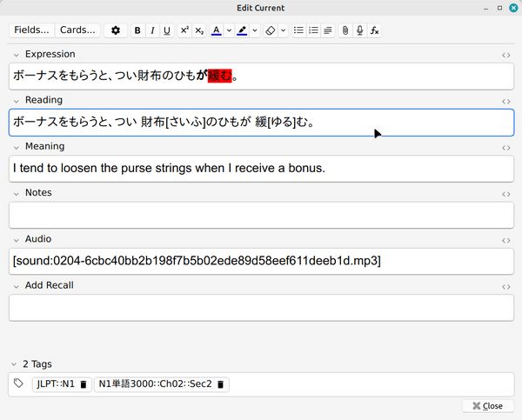Screen dimensions: 522x420
Task: Delete the JLPT::N1 tag
Action: (84, 384)
